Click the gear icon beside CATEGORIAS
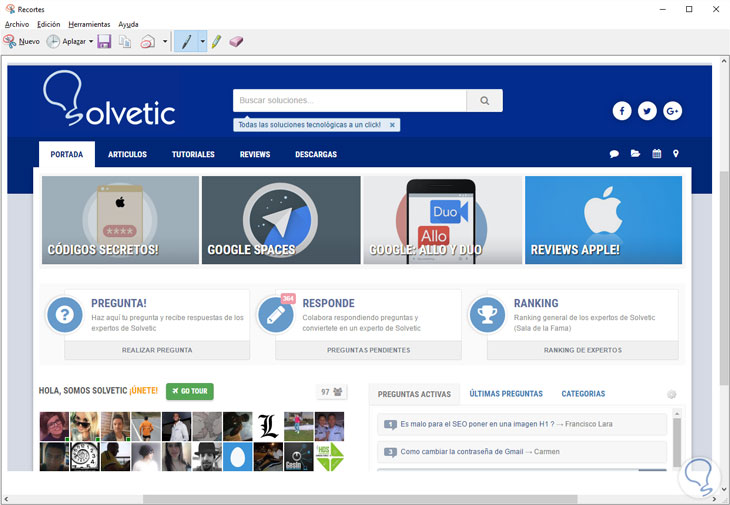The width and height of the screenshot is (730, 505). point(671,395)
